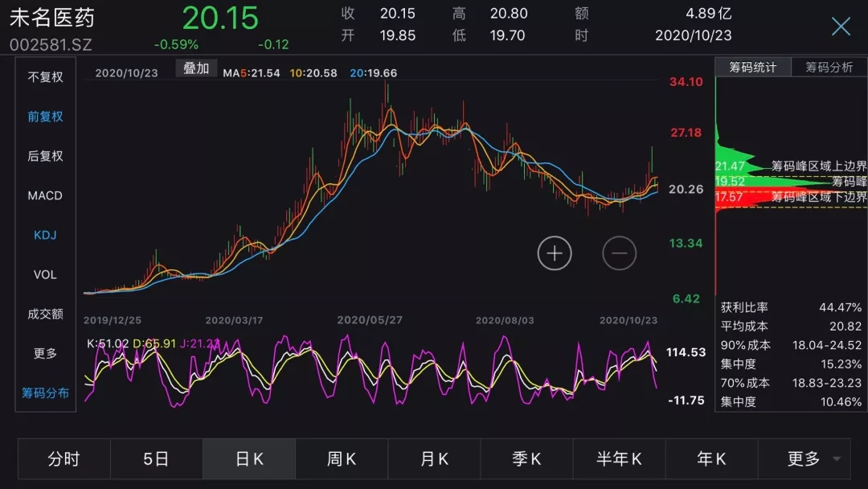Close the chart view with X icon

[841, 27]
